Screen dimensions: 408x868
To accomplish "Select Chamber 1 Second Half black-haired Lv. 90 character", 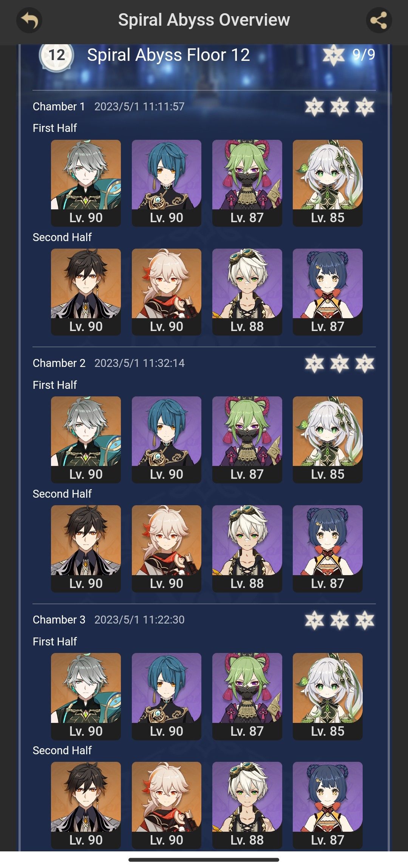I will pos(86,292).
